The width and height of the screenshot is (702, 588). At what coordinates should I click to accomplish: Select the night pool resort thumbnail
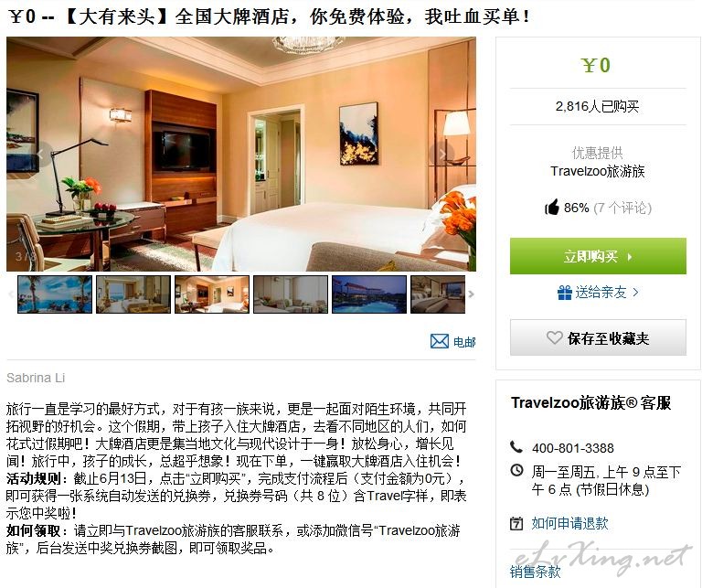click(369, 294)
